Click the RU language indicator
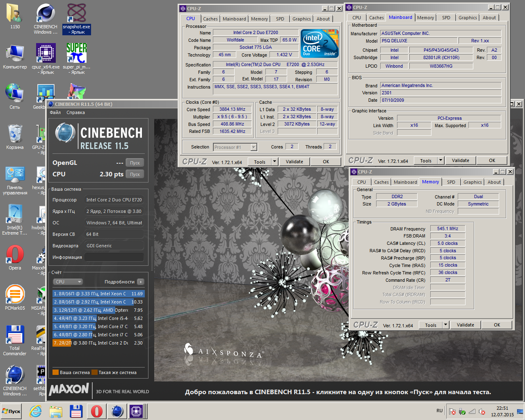This screenshot has width=525, height=420. tap(440, 411)
